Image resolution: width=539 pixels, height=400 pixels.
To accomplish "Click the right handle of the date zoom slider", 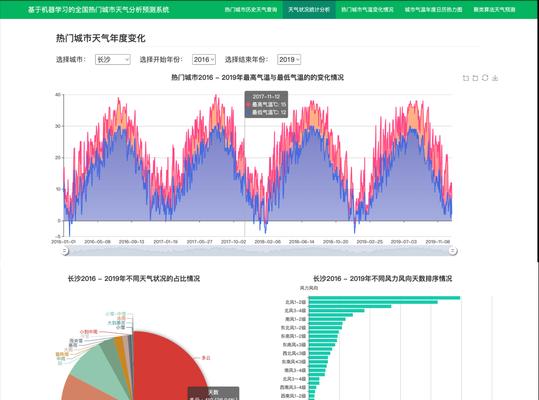I will pyautogui.click(x=453, y=251).
